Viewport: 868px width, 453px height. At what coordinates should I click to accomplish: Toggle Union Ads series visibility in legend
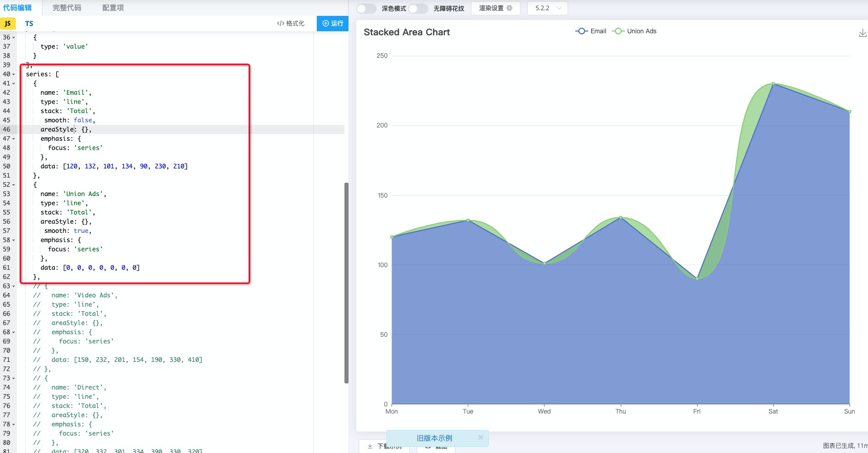coord(634,31)
